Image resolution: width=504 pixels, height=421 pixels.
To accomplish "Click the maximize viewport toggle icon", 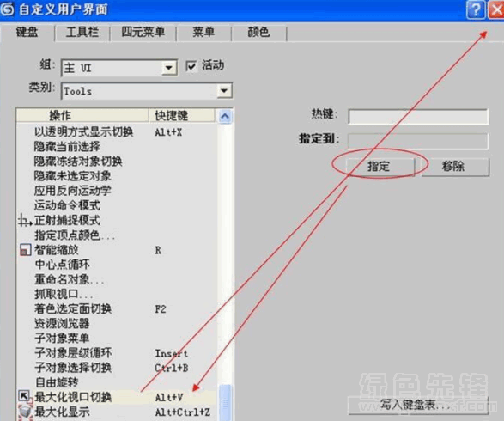I will point(25,397).
